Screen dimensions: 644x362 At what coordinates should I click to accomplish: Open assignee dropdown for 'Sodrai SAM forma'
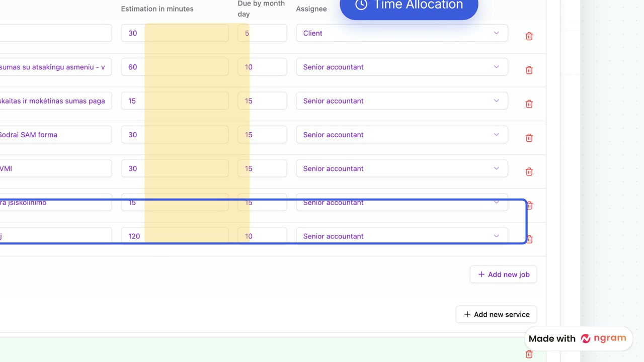pyautogui.click(x=402, y=135)
